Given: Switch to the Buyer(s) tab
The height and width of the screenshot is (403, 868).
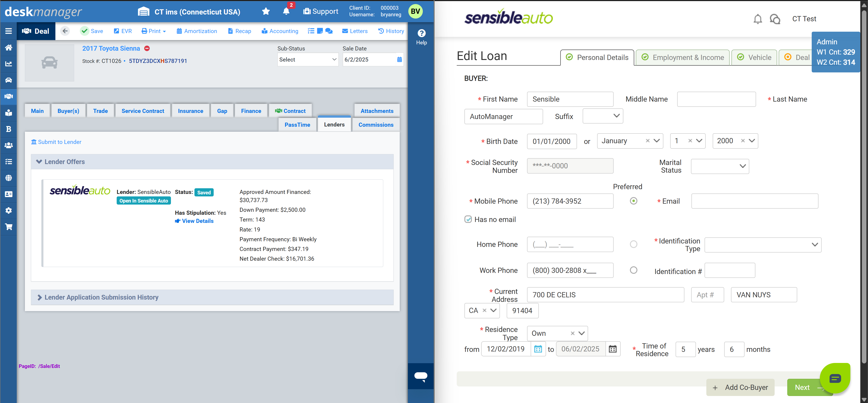Looking at the screenshot, I should 69,111.
